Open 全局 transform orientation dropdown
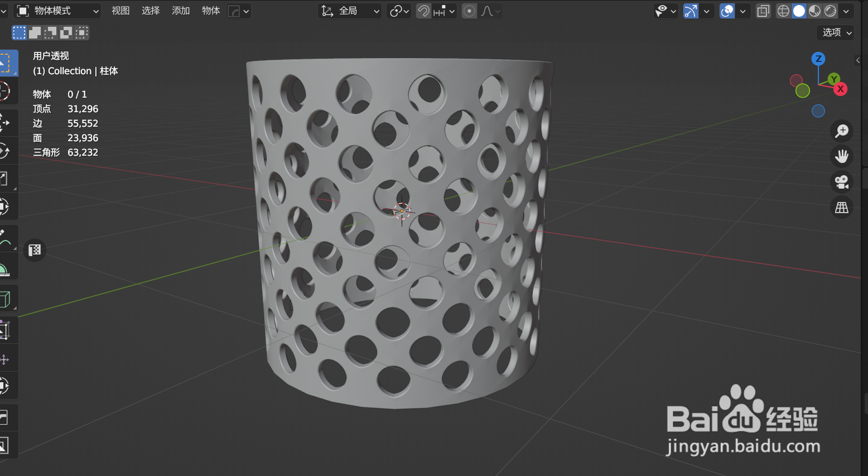 (x=349, y=11)
